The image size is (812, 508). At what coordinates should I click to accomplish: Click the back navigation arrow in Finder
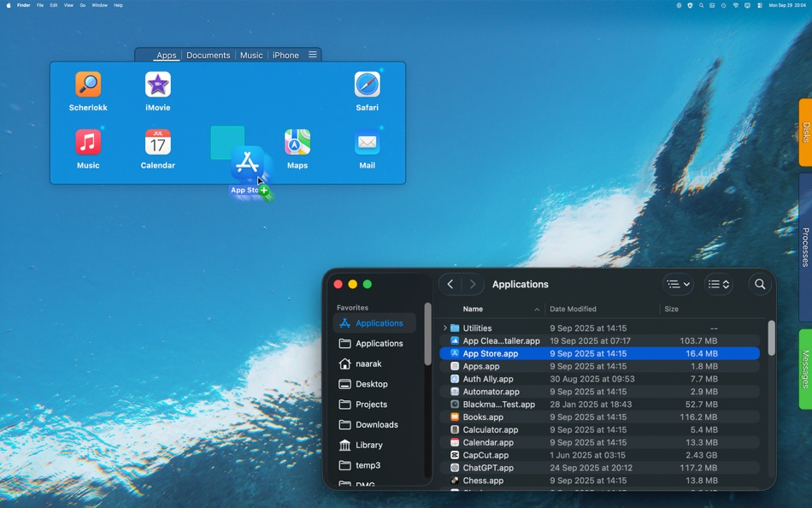450,284
